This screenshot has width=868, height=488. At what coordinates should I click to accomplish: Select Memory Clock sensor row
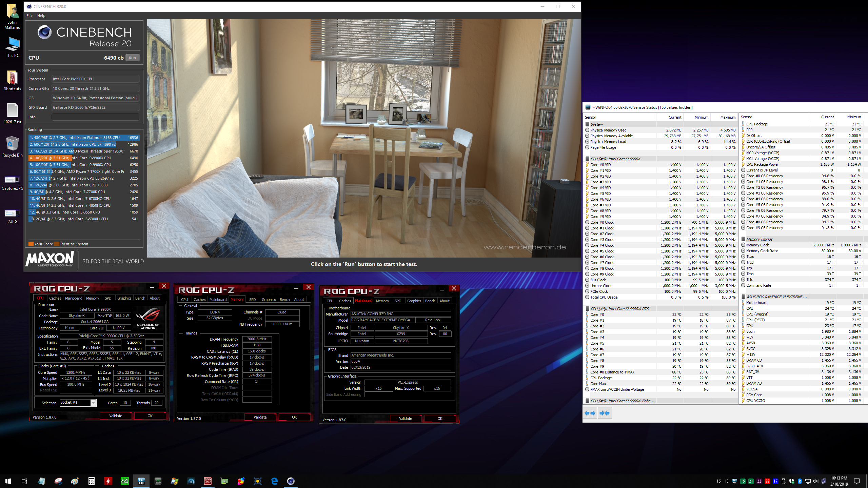pyautogui.click(x=804, y=245)
